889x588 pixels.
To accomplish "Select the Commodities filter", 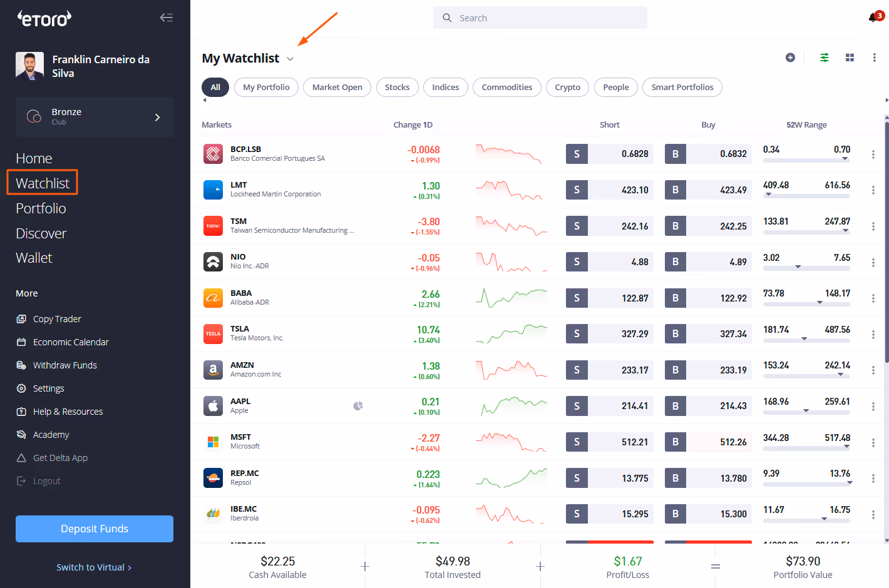I will pos(507,87).
